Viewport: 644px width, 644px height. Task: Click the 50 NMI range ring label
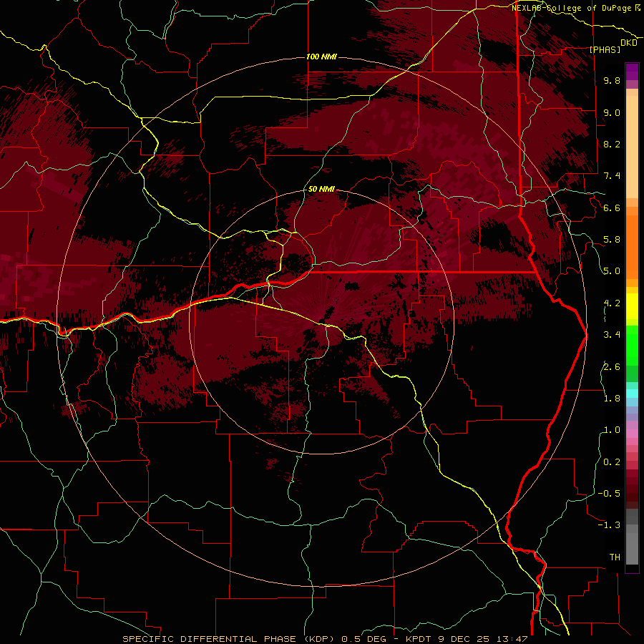pyautogui.click(x=321, y=189)
